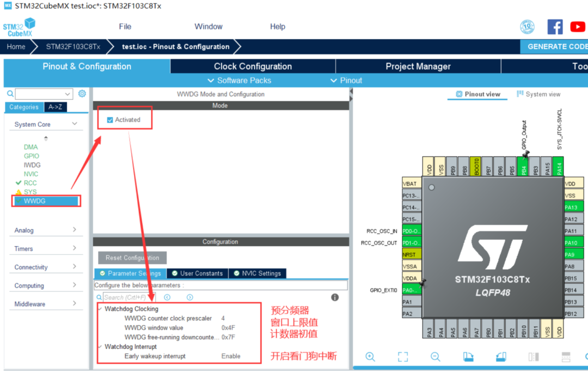
Task: Select the Categories tab
Action: 24,107
